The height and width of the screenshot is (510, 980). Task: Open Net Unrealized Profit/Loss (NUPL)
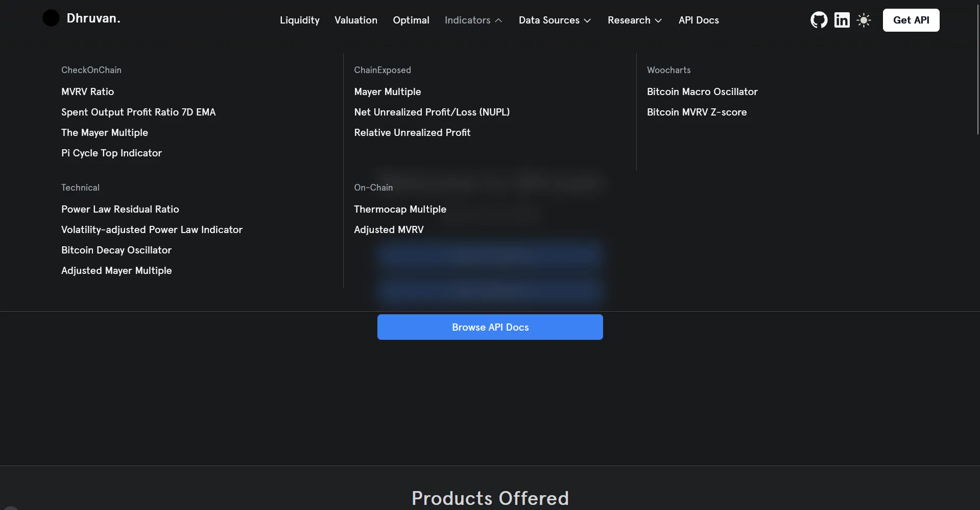point(432,112)
